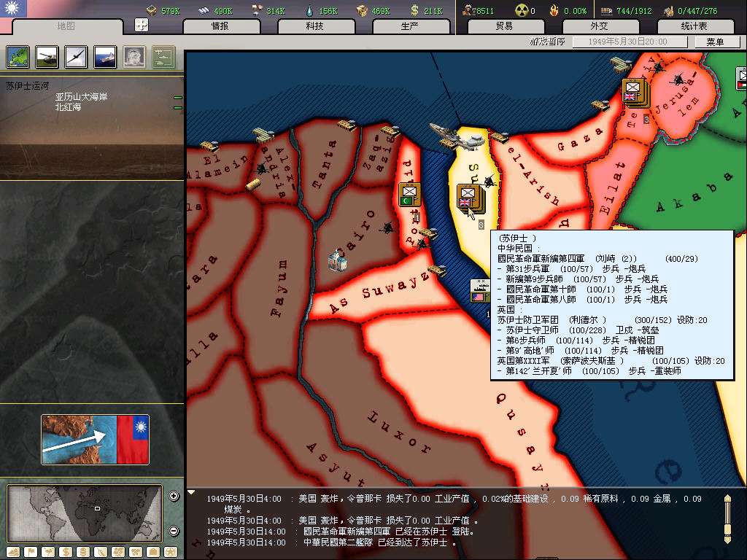This screenshot has height=560, width=747.
Task: Click the supplies box icon showing 469K
Action: 362,10
